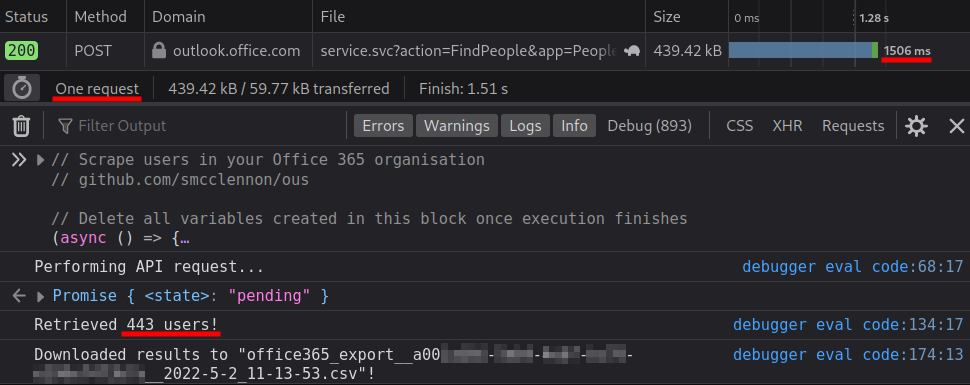This screenshot has width=970, height=385.
Task: Open debugger eval code:134:17 link
Action: coord(848,324)
